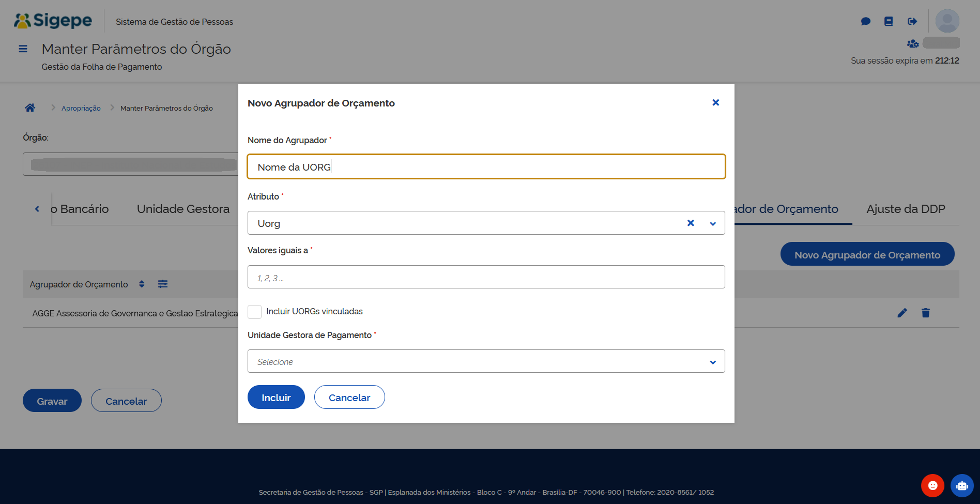This screenshot has height=504, width=980.
Task: Click the logout icon
Action: pos(912,21)
